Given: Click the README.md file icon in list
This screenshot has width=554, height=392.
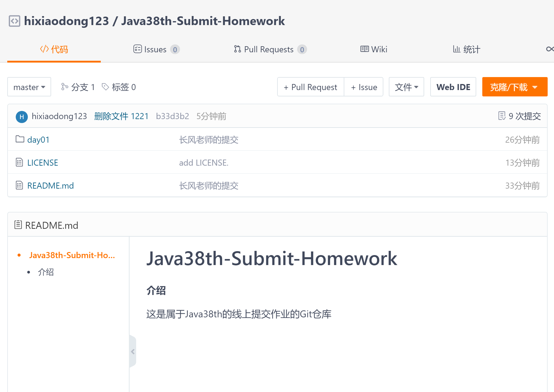Looking at the screenshot, I should pyautogui.click(x=19, y=185).
